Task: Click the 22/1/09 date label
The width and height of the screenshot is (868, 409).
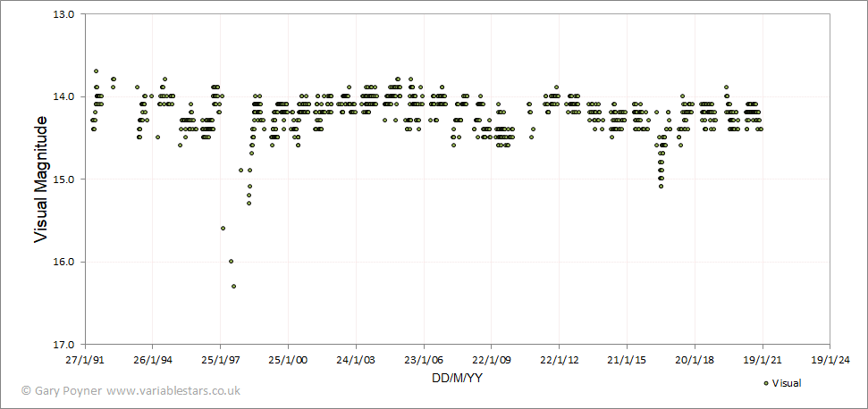Action: click(x=492, y=361)
